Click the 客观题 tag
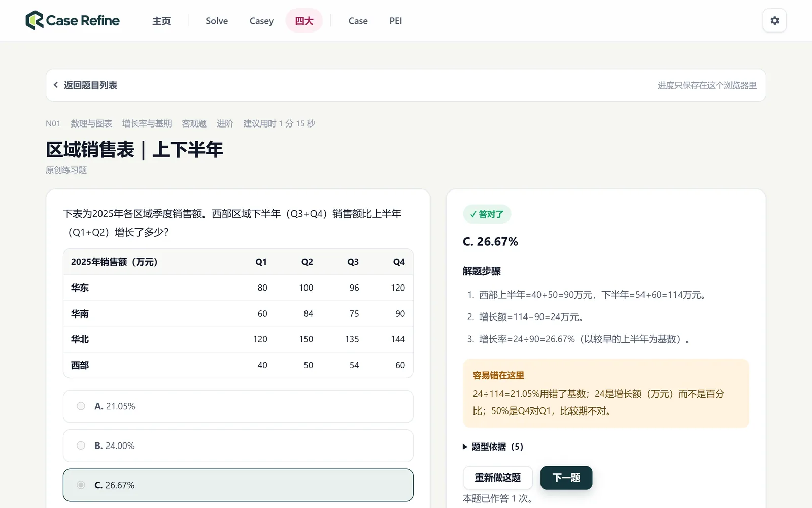This screenshot has height=508, width=812. coord(194,123)
